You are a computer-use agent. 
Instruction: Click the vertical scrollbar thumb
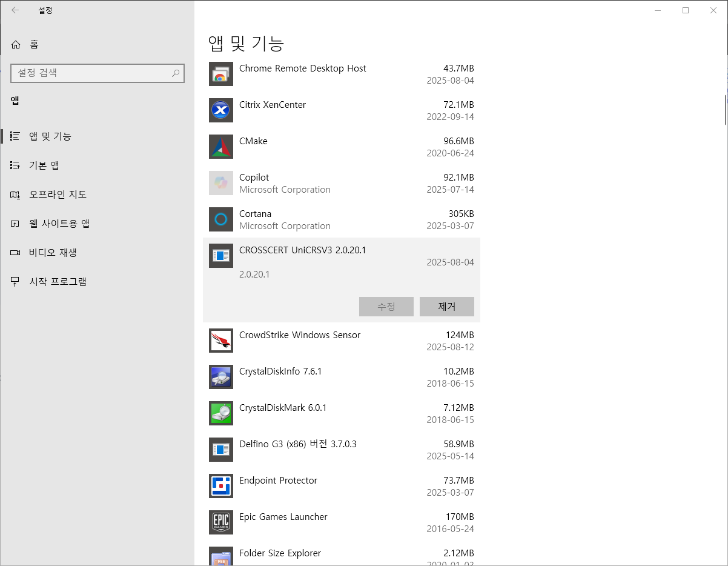(x=725, y=109)
